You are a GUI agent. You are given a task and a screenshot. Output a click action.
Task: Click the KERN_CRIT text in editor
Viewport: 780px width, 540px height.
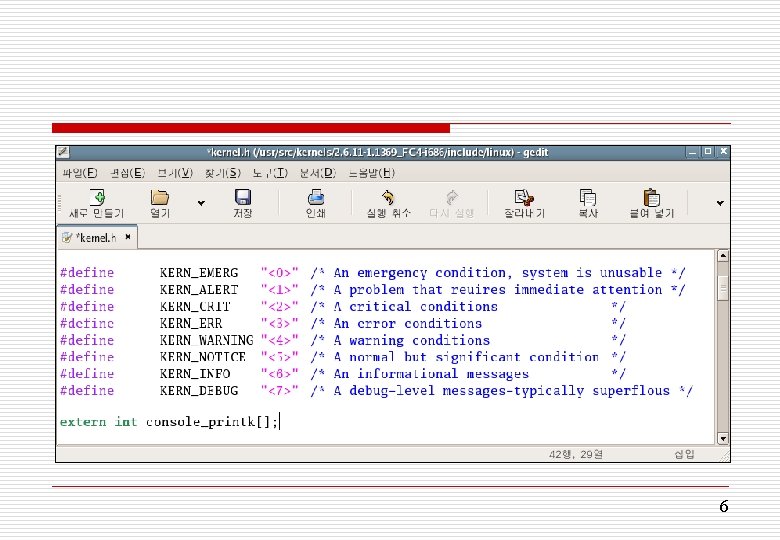(195, 307)
